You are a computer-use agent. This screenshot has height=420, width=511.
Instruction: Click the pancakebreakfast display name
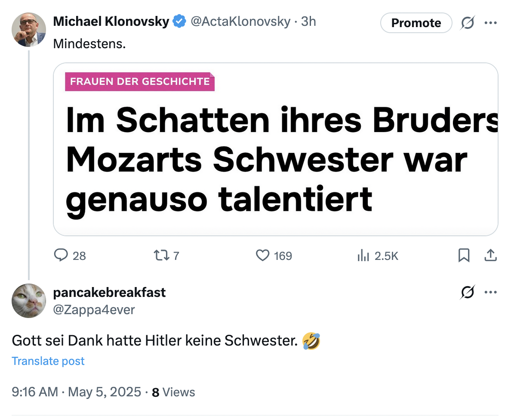pyautogui.click(x=109, y=293)
